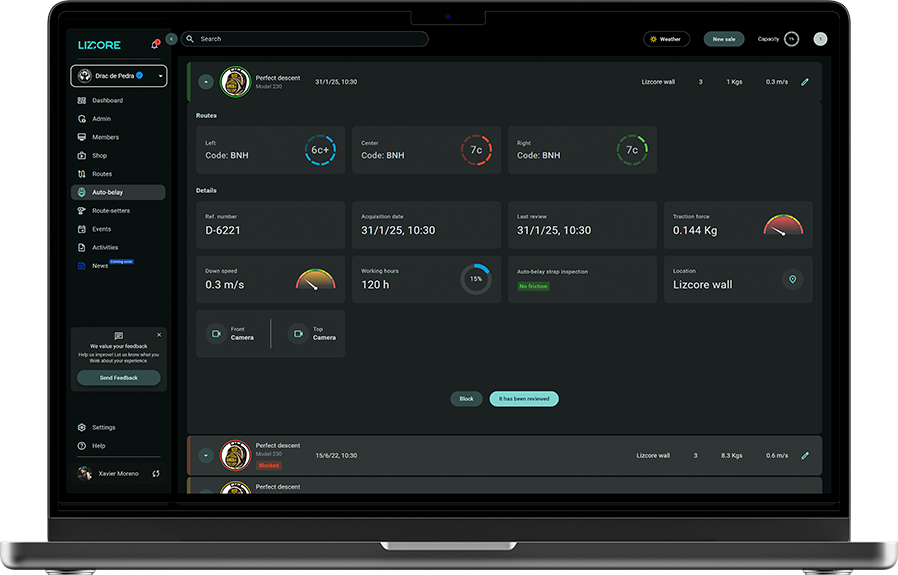Open the notifications bell
The width and height of the screenshot is (898, 575).
coord(154,45)
